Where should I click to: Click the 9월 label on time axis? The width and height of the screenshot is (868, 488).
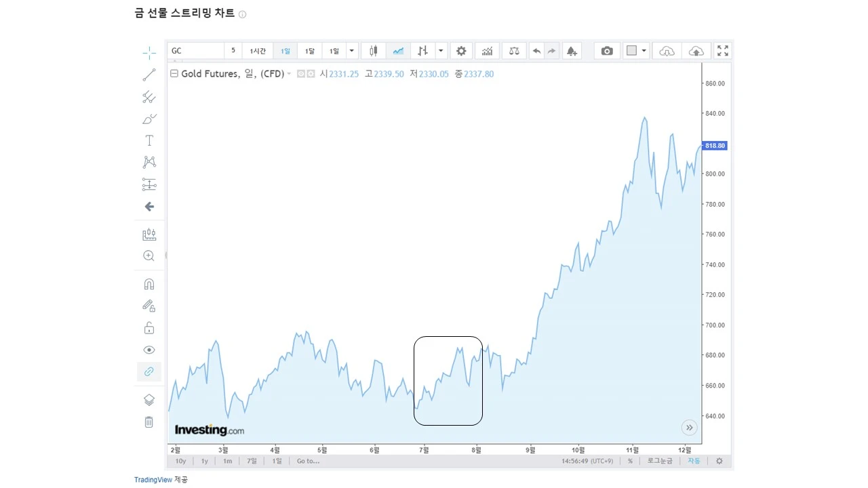[x=531, y=449]
